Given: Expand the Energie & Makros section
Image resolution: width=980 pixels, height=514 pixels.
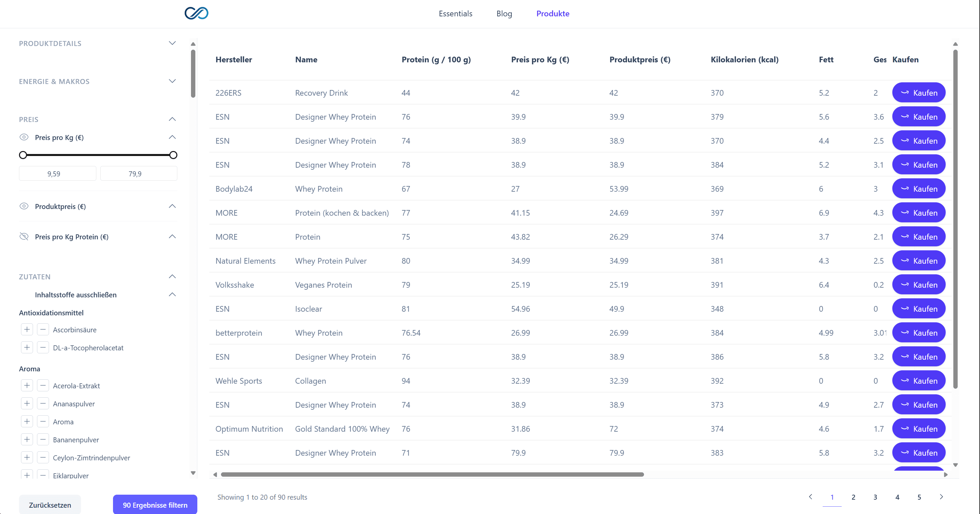Looking at the screenshot, I should [172, 81].
